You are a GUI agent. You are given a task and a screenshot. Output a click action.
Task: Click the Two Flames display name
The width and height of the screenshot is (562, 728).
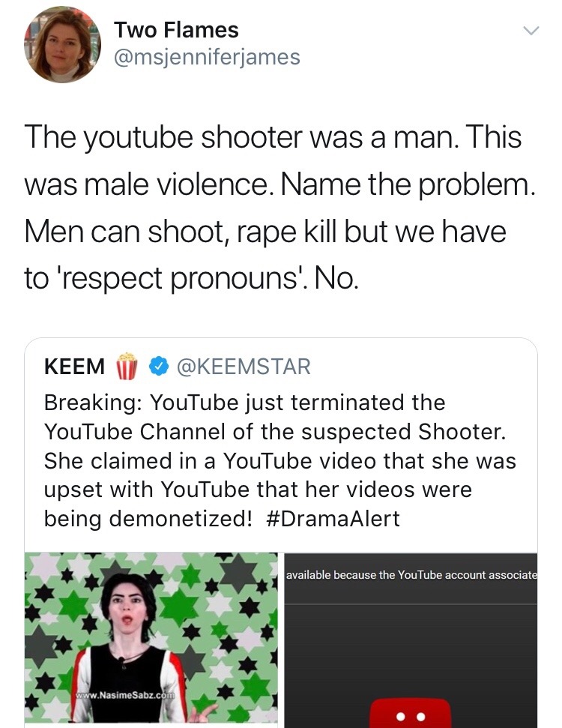[x=176, y=30]
